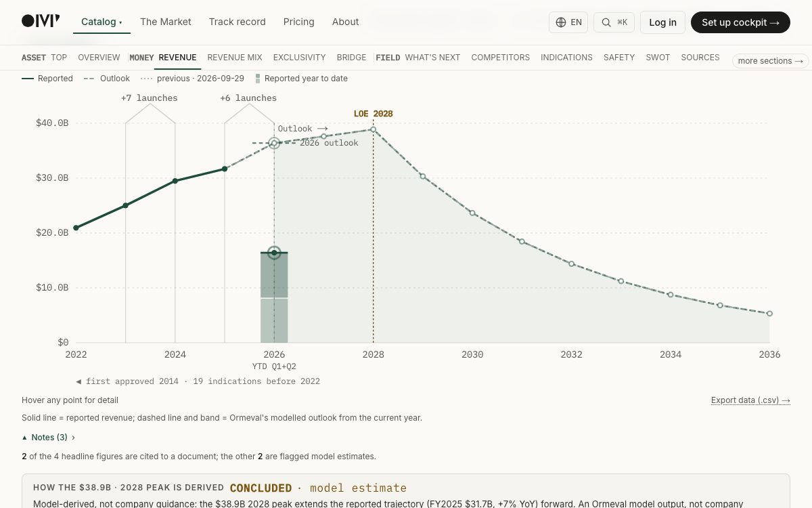The image size is (812, 508).
Task: Open the BRIDGE section
Action: pyautogui.click(x=351, y=58)
